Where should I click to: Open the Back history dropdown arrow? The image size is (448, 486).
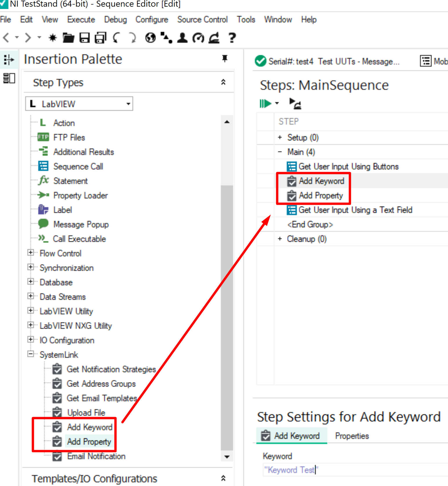click(x=17, y=37)
